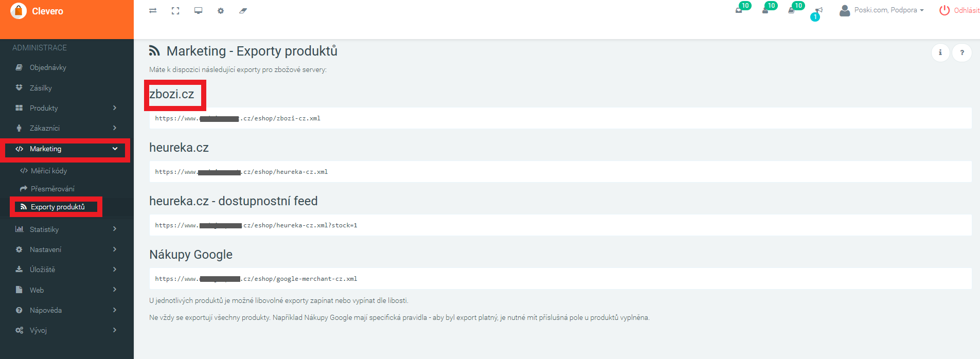
Task: Click the zbozi.cz heading
Action: (x=172, y=94)
